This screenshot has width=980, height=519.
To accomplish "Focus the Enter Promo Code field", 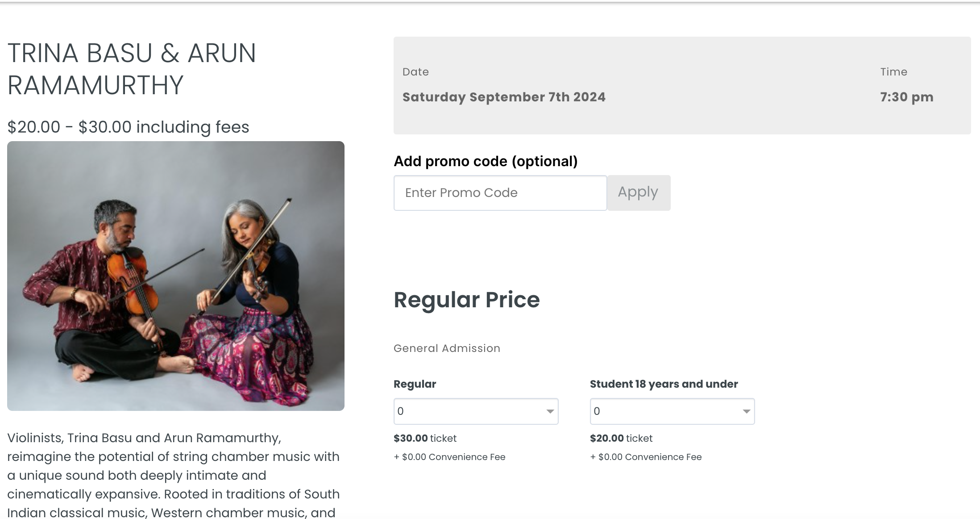I will (x=500, y=193).
